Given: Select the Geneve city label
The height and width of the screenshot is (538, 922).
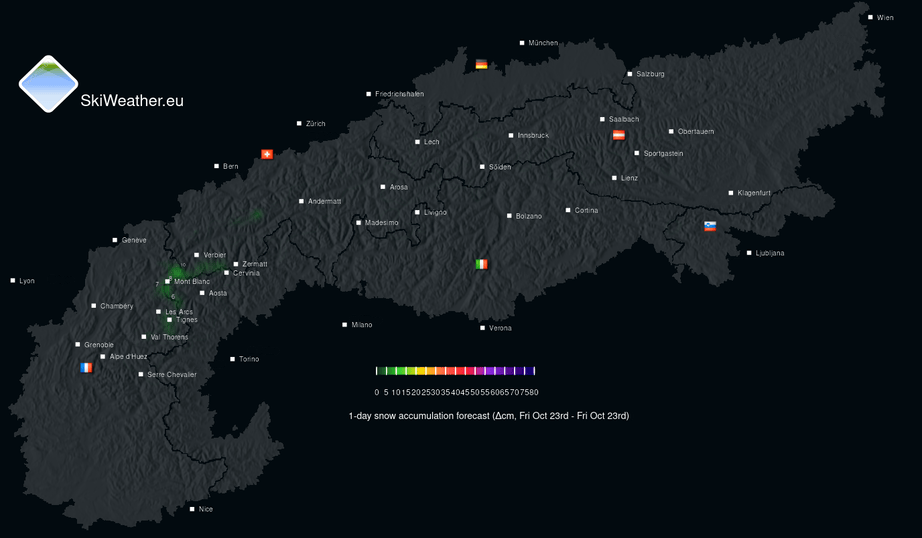Looking at the screenshot, I should pos(134,240).
